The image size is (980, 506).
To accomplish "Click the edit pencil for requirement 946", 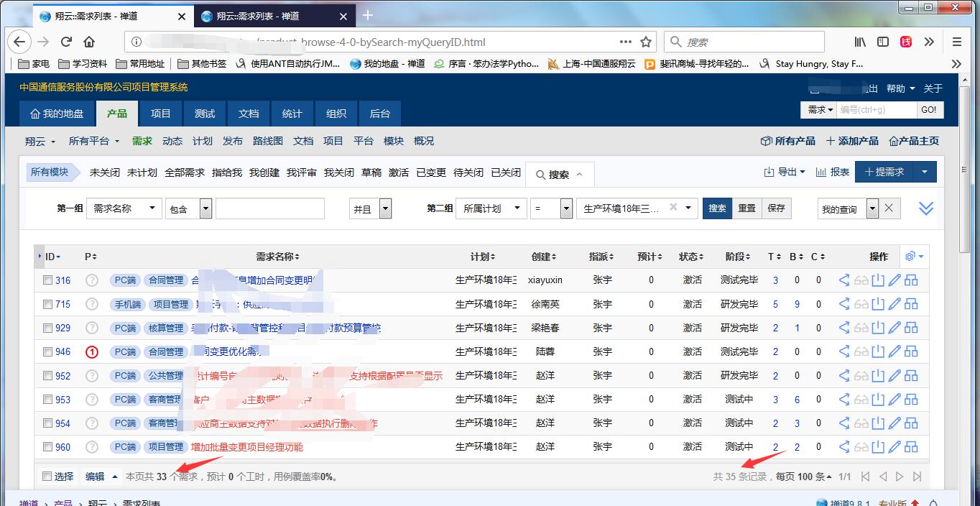I will coord(895,351).
